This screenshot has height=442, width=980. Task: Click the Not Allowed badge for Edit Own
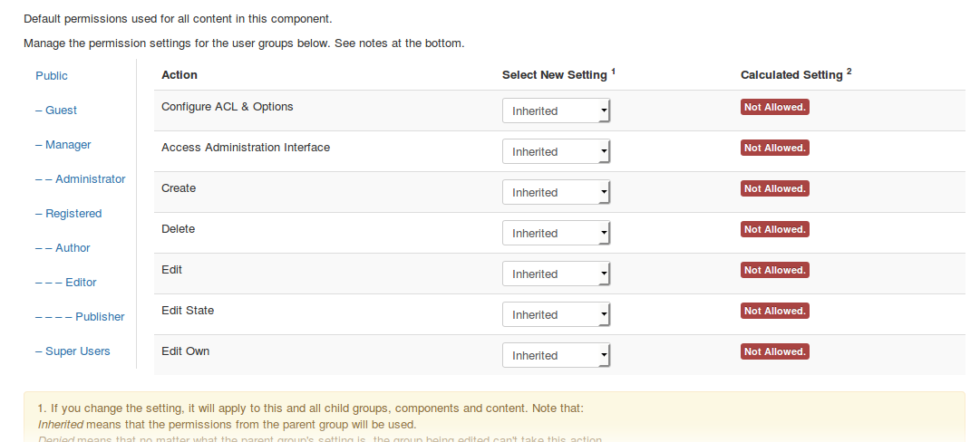pyautogui.click(x=774, y=351)
